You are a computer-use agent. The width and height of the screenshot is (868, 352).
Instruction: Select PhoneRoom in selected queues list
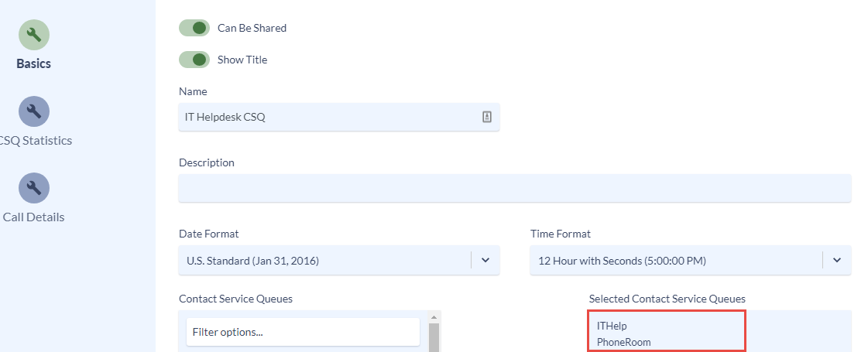(x=624, y=342)
